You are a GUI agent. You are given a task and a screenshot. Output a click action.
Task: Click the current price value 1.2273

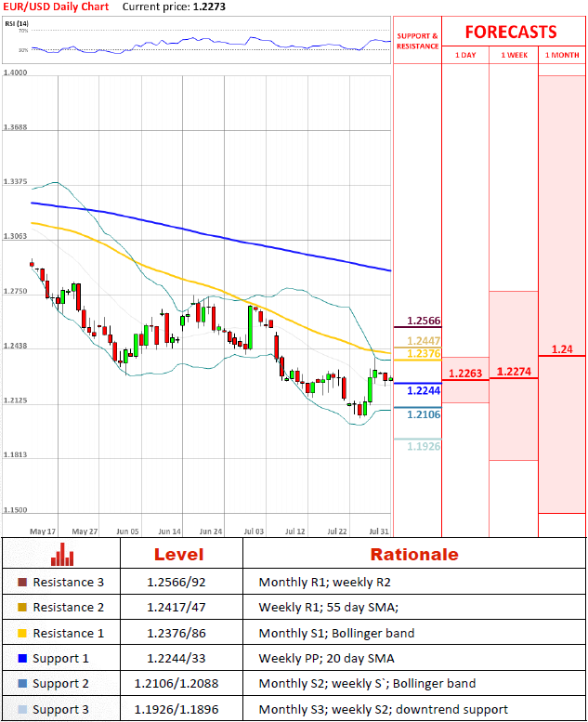(x=210, y=7)
